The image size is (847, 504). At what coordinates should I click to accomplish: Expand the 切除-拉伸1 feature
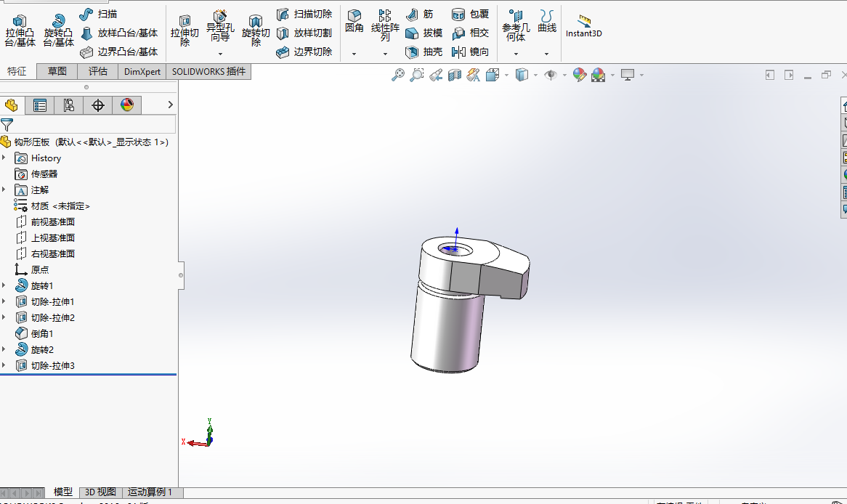(4, 301)
